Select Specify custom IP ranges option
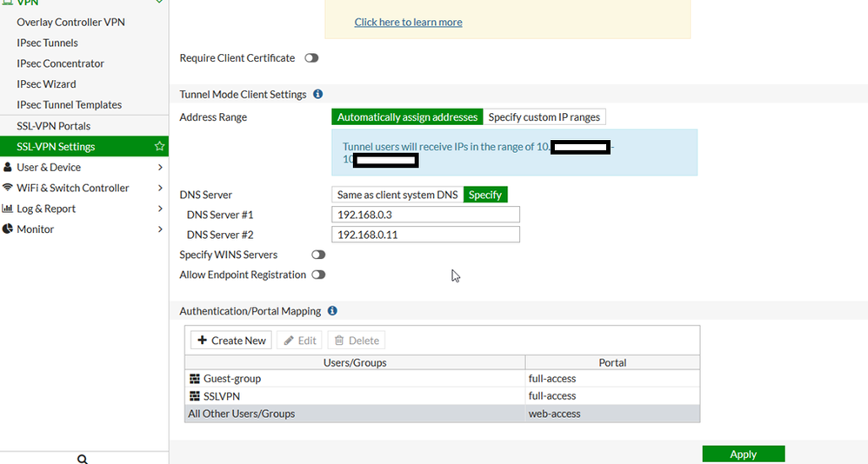This screenshot has width=868, height=464. 544,116
